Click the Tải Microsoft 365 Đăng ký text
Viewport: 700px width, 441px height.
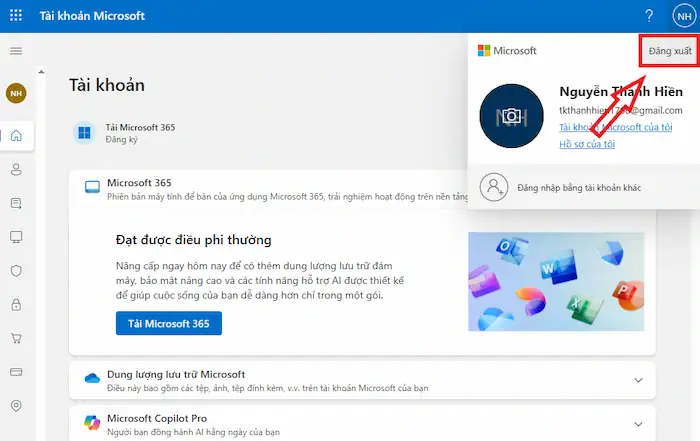coord(140,133)
